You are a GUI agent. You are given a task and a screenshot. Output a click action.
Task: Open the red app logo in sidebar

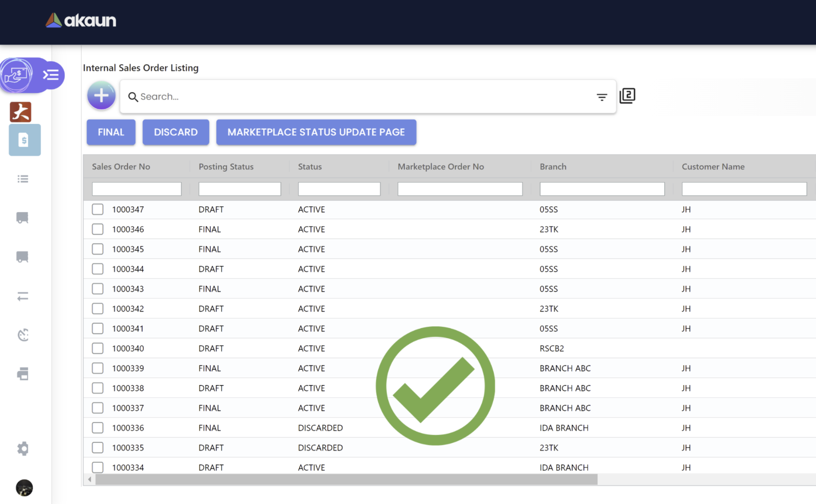point(21,112)
